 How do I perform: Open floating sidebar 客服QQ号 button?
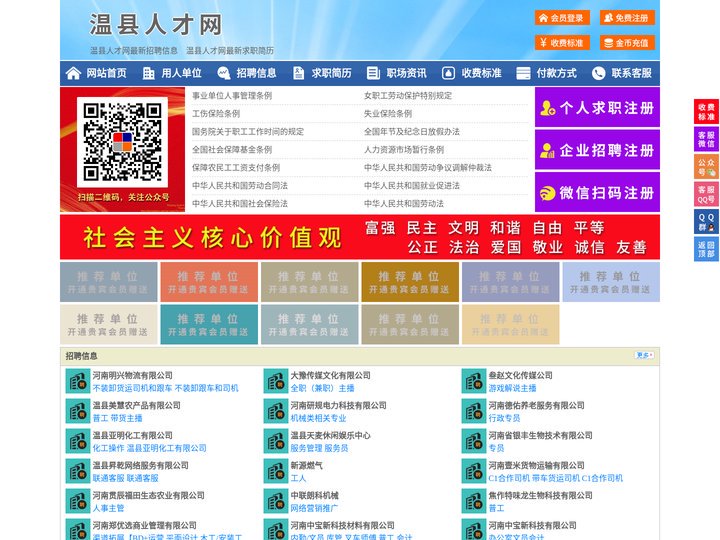[706, 194]
